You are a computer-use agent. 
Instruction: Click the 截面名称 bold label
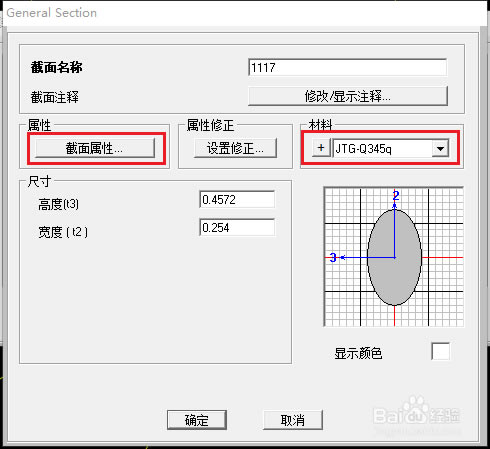(56, 67)
